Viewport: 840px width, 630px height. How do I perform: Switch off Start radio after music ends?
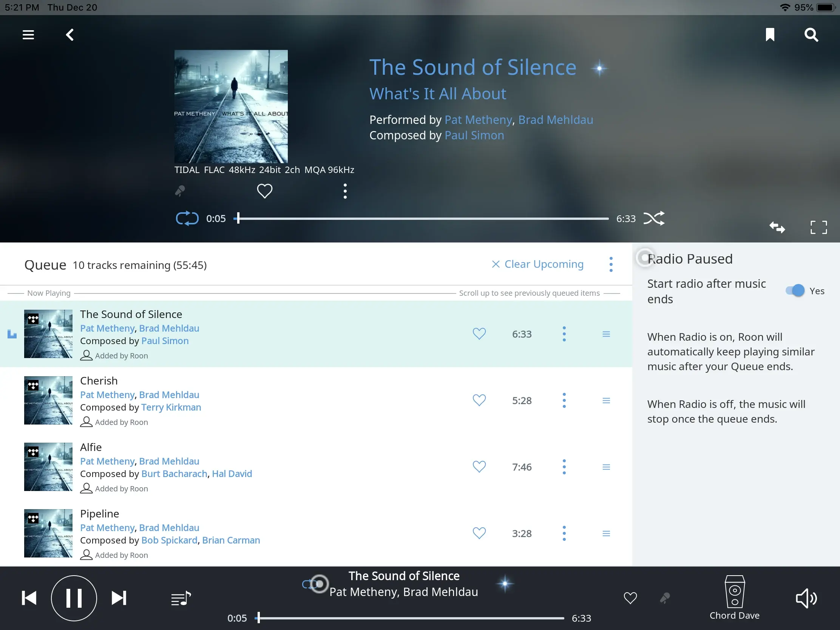click(795, 291)
